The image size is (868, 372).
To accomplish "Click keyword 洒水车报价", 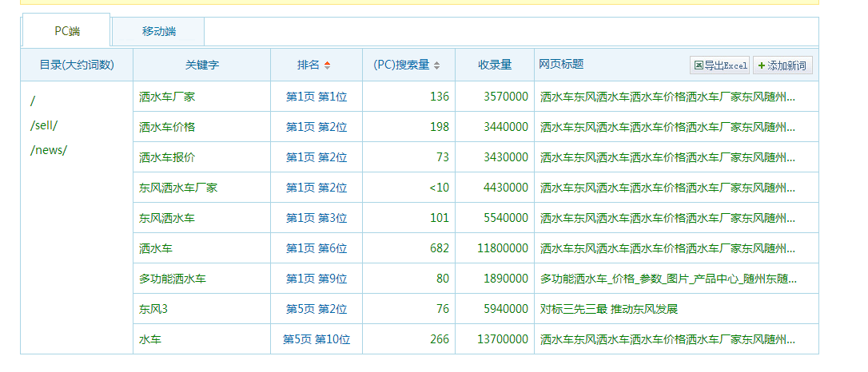I will click(x=167, y=157).
